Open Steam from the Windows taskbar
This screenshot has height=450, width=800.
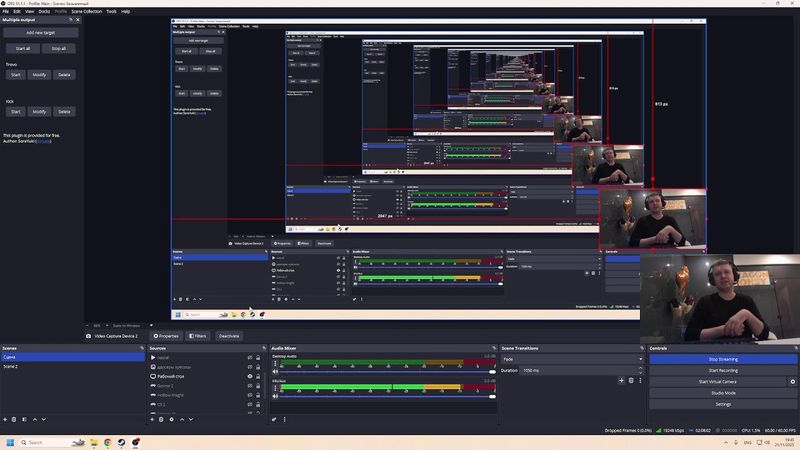pos(122,442)
